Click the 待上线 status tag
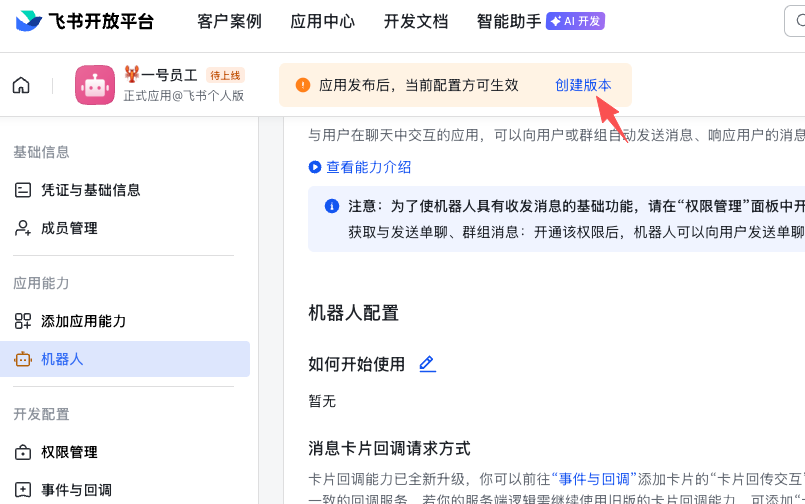Screen dimensions: 805x504 [x=225, y=75]
